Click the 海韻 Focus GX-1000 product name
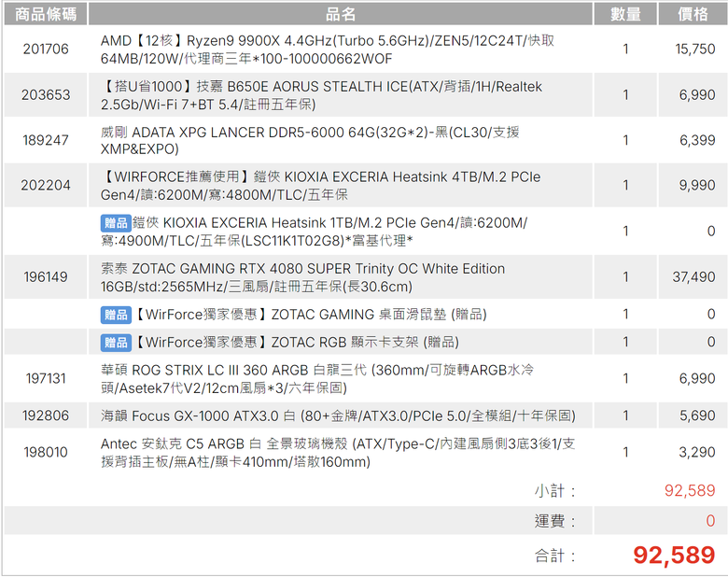Viewport: 728px width, 577px height. click(338, 415)
